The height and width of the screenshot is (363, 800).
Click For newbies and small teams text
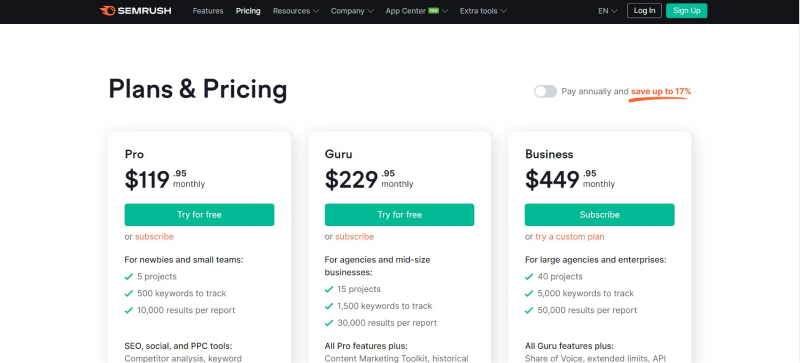tap(184, 260)
